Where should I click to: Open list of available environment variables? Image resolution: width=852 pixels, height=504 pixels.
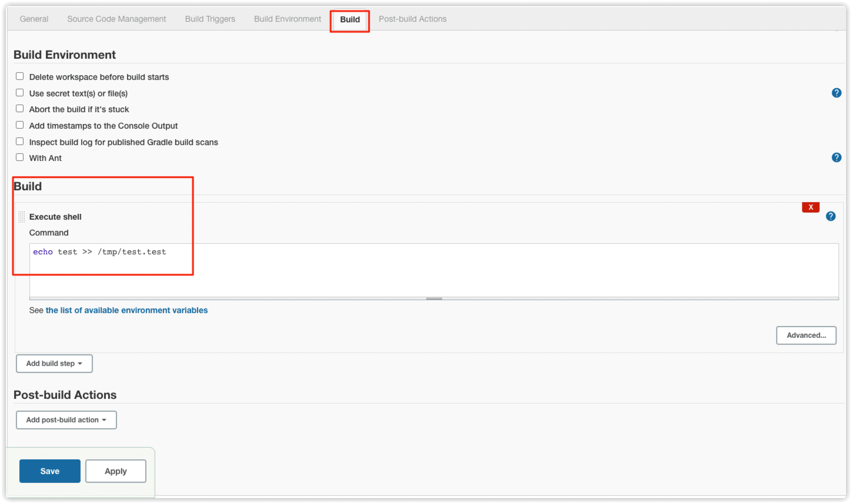coord(126,310)
